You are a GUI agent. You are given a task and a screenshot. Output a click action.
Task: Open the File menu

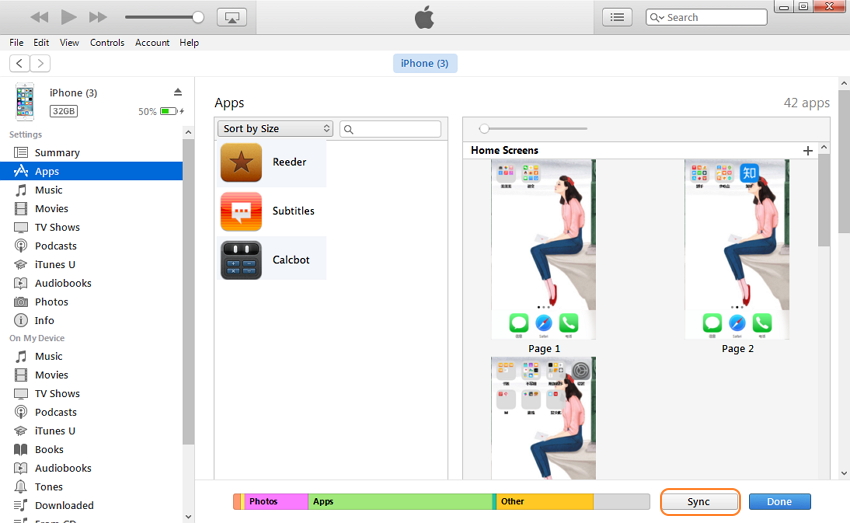point(16,42)
